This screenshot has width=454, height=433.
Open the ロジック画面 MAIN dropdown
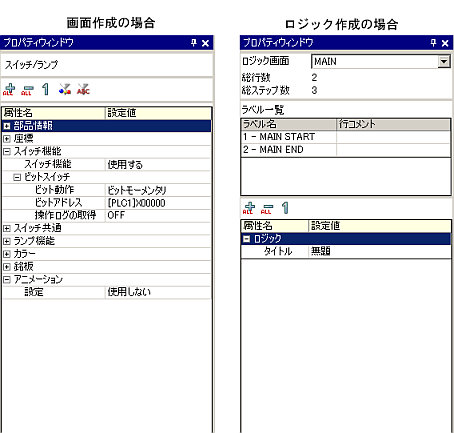click(444, 62)
